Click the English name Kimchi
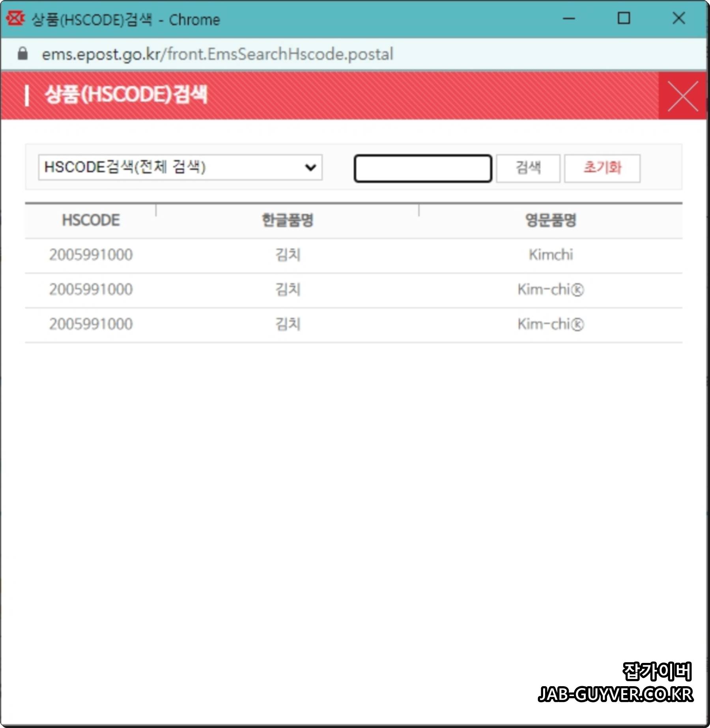Image resolution: width=710 pixels, height=728 pixels. click(x=551, y=255)
